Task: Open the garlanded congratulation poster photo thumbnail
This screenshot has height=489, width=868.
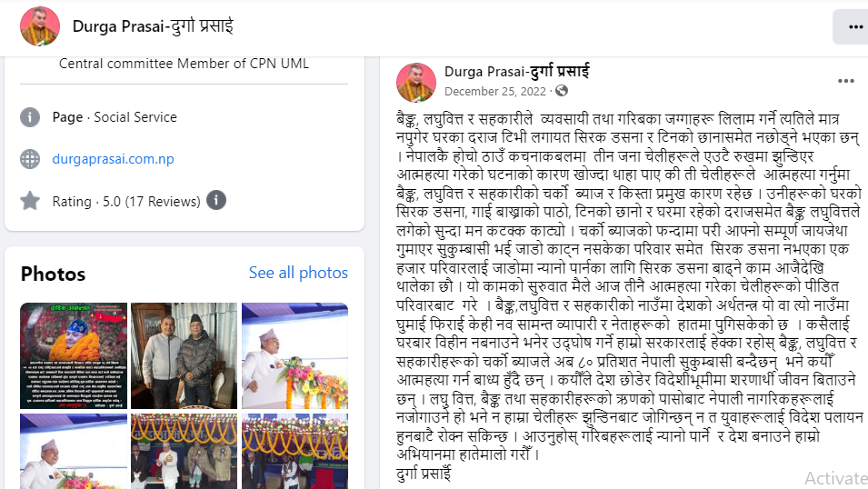Action: pyautogui.click(x=74, y=355)
